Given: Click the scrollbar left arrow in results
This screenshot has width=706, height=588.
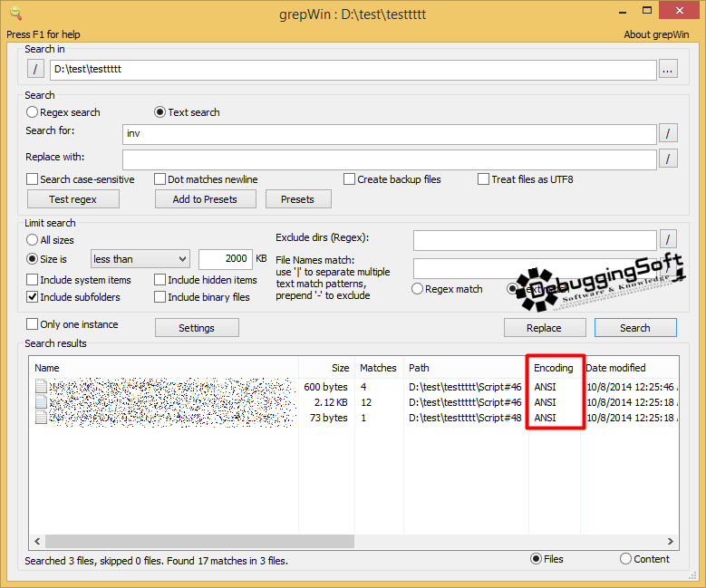Looking at the screenshot, I should coord(37,541).
